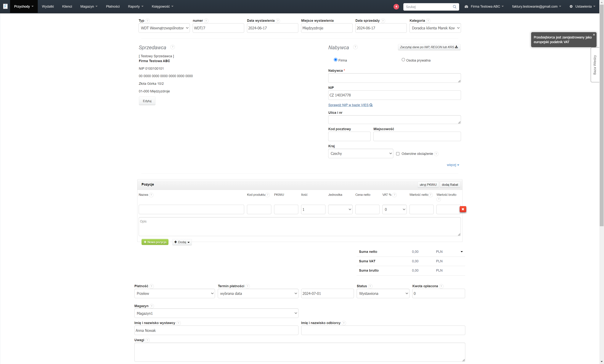Click help icon next to numer
Viewport: 604px width, 364px height.
(x=206, y=21)
